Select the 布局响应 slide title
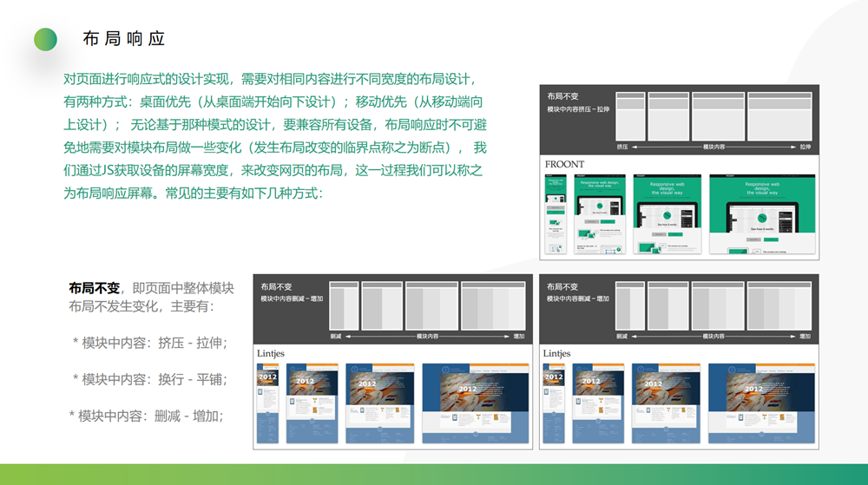Image resolution: width=868 pixels, height=485 pixels. coord(123,39)
